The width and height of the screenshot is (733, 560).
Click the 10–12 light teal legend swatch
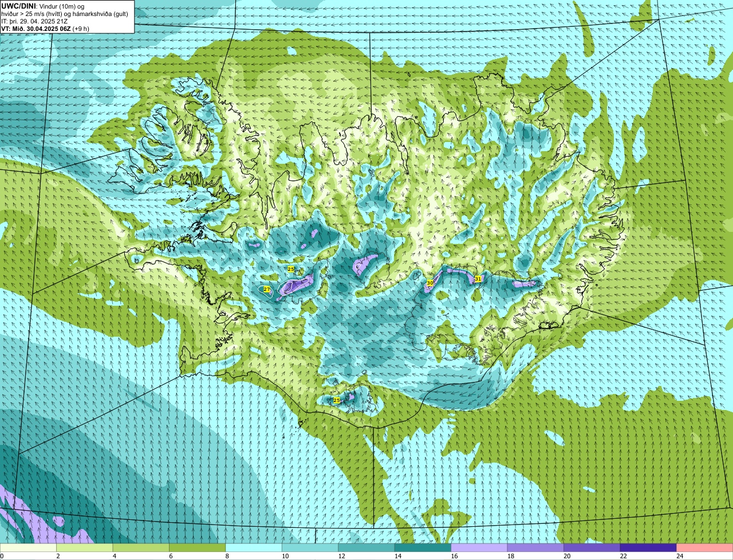tap(310, 547)
